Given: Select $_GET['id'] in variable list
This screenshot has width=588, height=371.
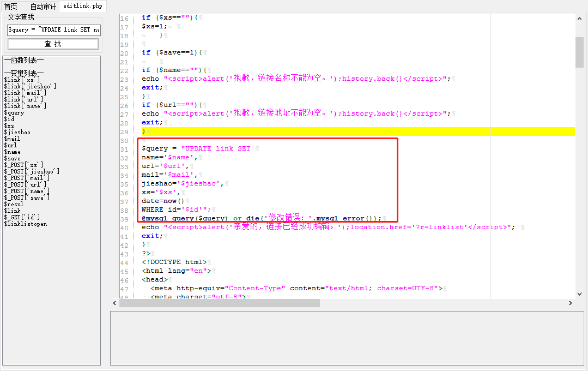Looking at the screenshot, I should (22, 217).
